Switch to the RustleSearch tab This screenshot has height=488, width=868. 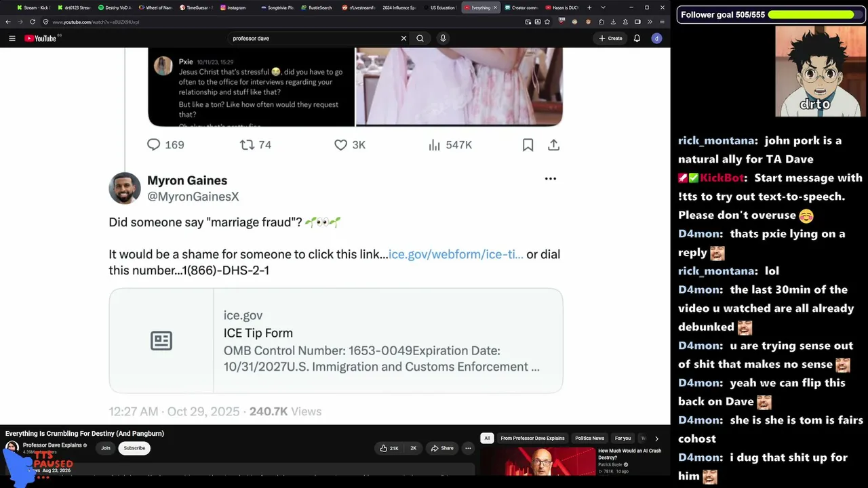317,7
